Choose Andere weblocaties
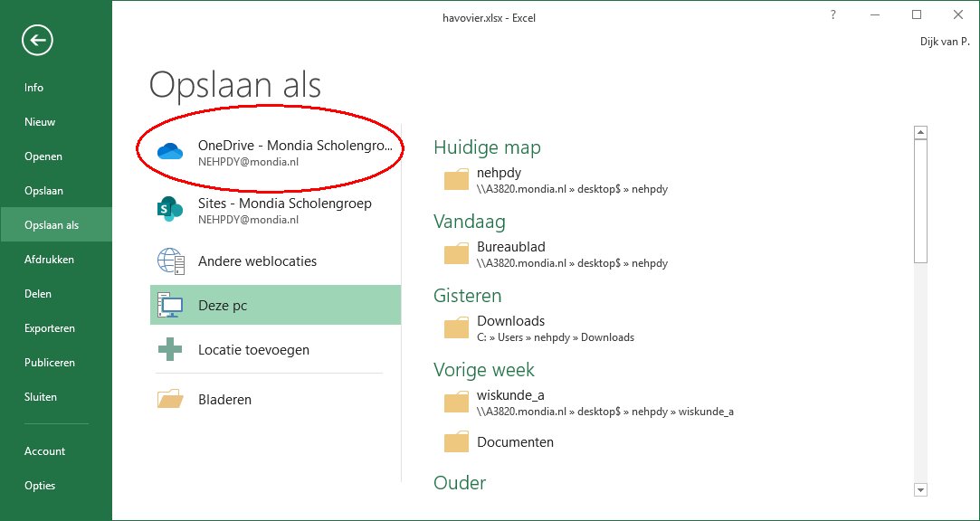 pyautogui.click(x=276, y=261)
